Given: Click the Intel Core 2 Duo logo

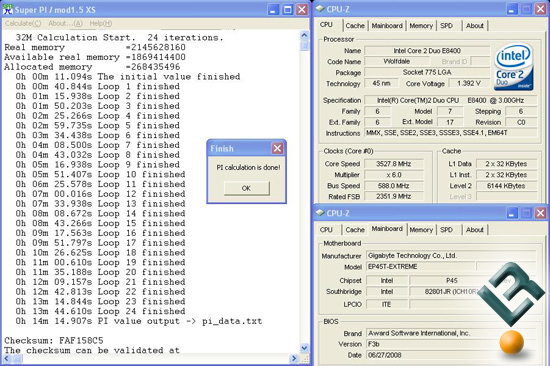Looking at the screenshot, I should click(514, 67).
